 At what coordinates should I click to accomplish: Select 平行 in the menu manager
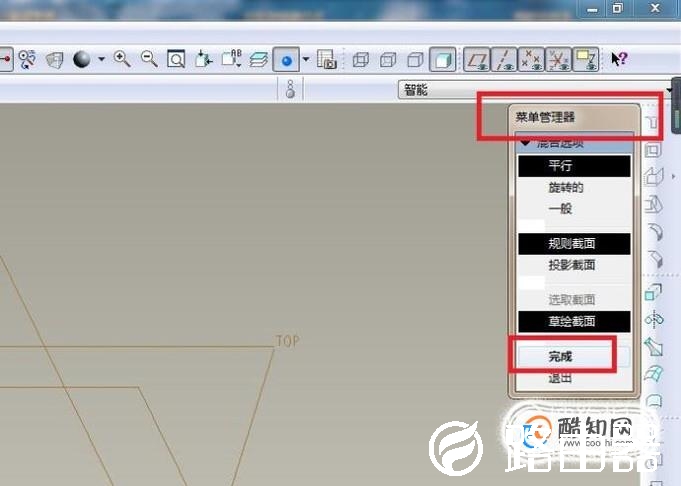[x=574, y=166]
